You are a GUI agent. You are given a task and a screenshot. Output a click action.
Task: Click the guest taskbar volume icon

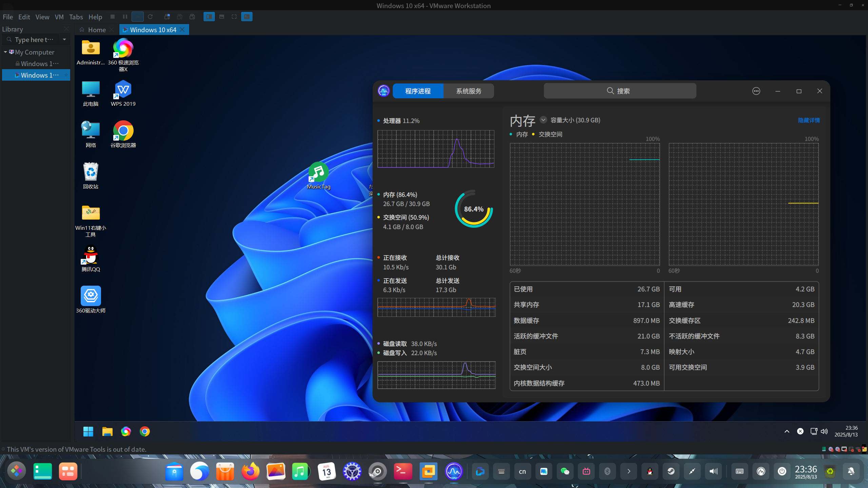(x=824, y=431)
